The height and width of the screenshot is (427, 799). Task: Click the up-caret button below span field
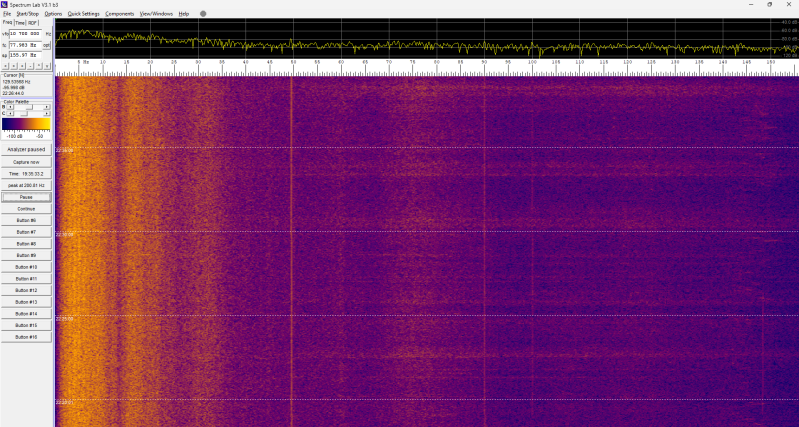click(x=39, y=66)
